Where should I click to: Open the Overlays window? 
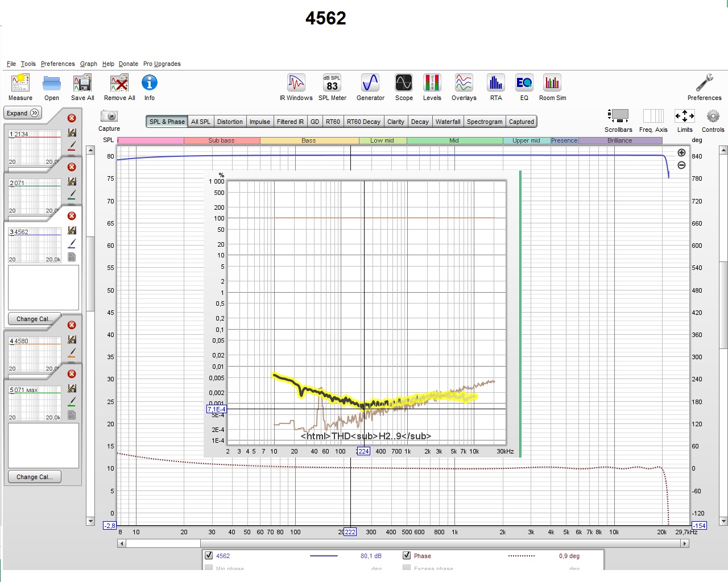pyautogui.click(x=464, y=83)
